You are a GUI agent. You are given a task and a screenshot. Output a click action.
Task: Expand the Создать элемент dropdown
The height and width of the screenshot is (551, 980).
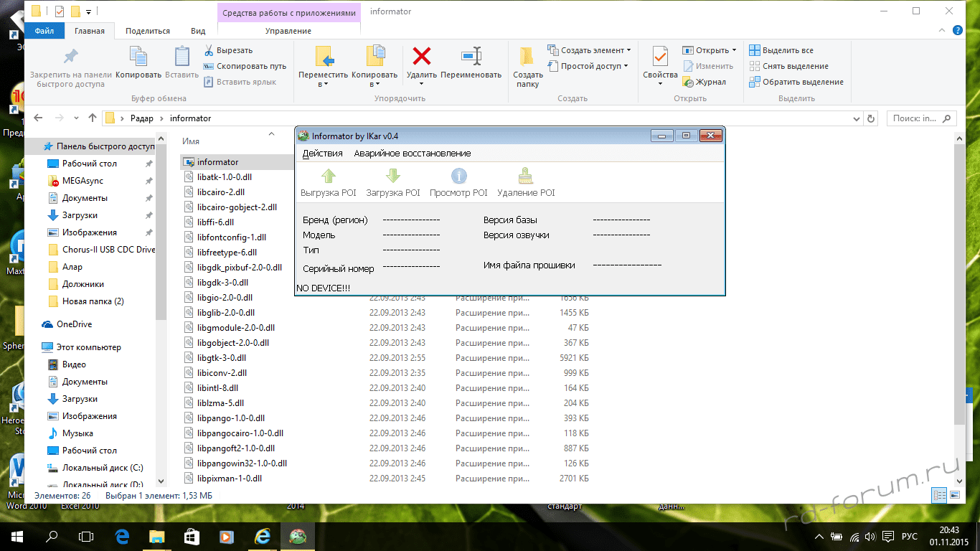[x=628, y=50]
